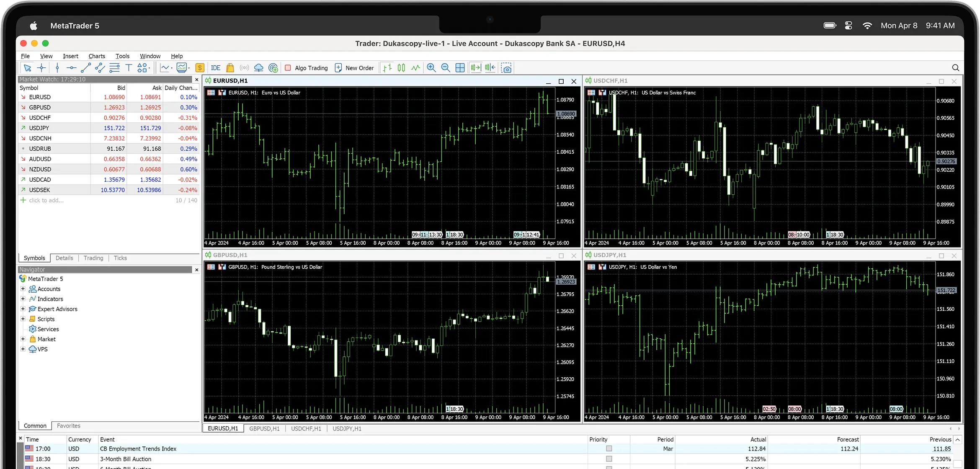Close the Navigator panel

coord(197,270)
